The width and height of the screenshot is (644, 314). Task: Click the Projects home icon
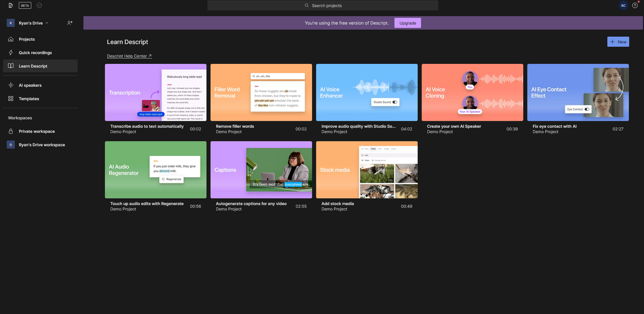pyautogui.click(x=11, y=39)
